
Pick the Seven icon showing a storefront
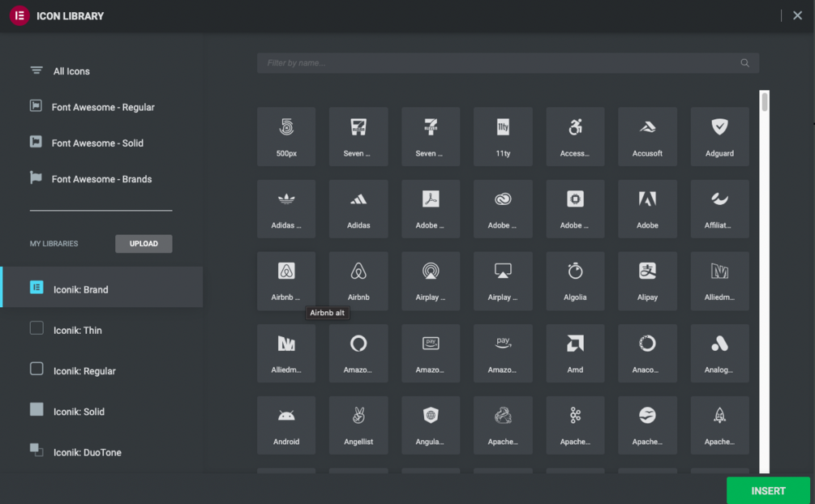(x=358, y=136)
